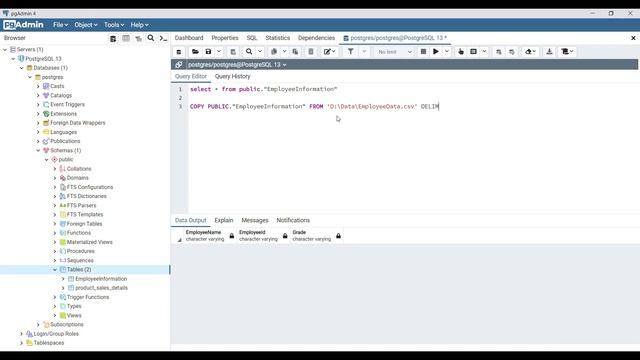Click the Download as CSV icon
The image size is (640, 360).
click(x=549, y=52)
